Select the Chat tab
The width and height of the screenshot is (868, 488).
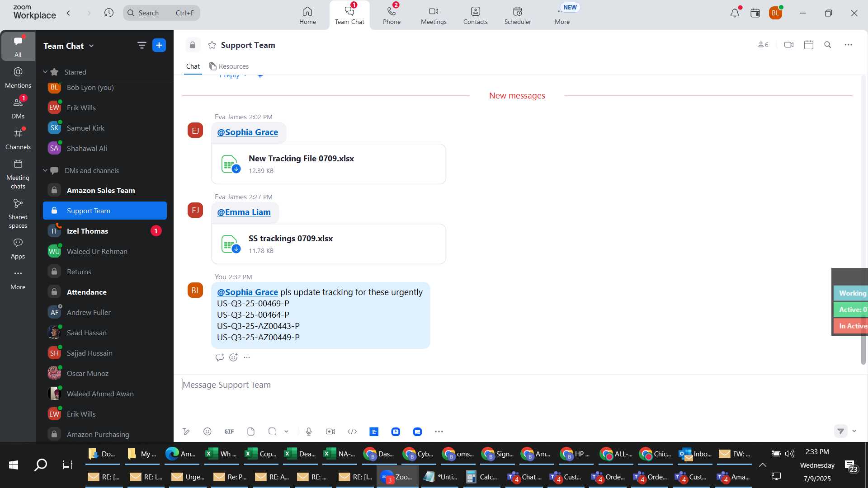pos(193,66)
